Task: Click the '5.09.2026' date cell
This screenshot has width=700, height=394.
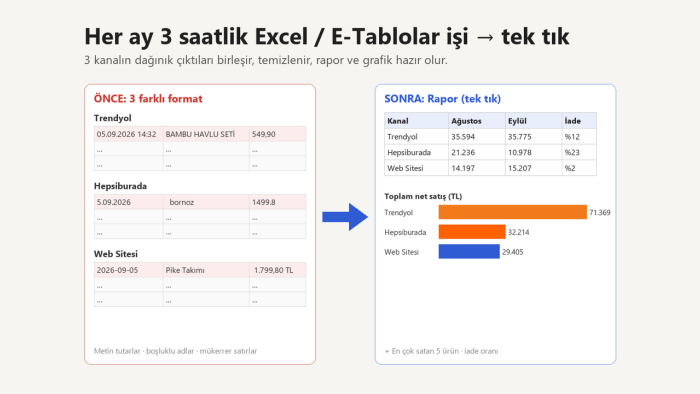Action: pyautogui.click(x=128, y=202)
